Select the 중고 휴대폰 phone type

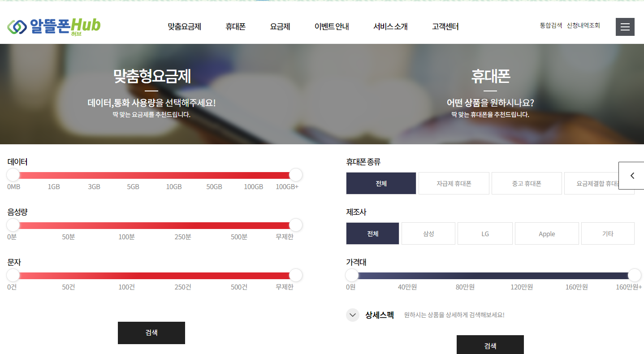click(x=527, y=183)
